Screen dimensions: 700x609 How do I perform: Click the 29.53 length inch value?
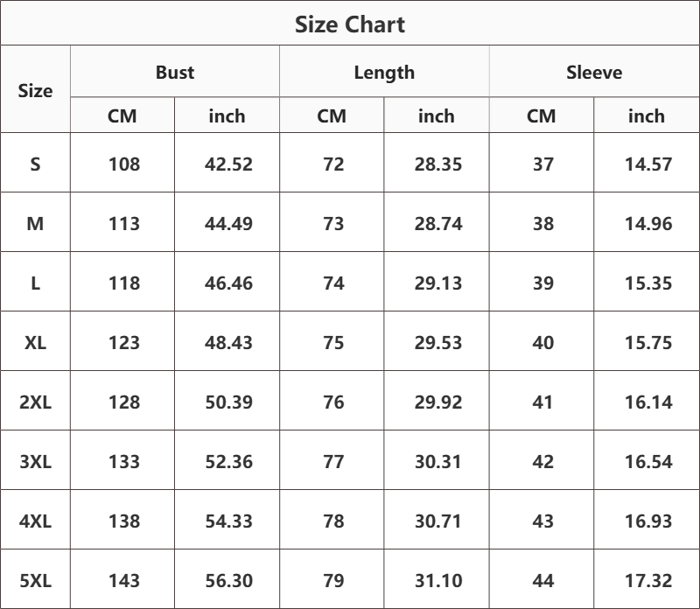pyautogui.click(x=438, y=342)
